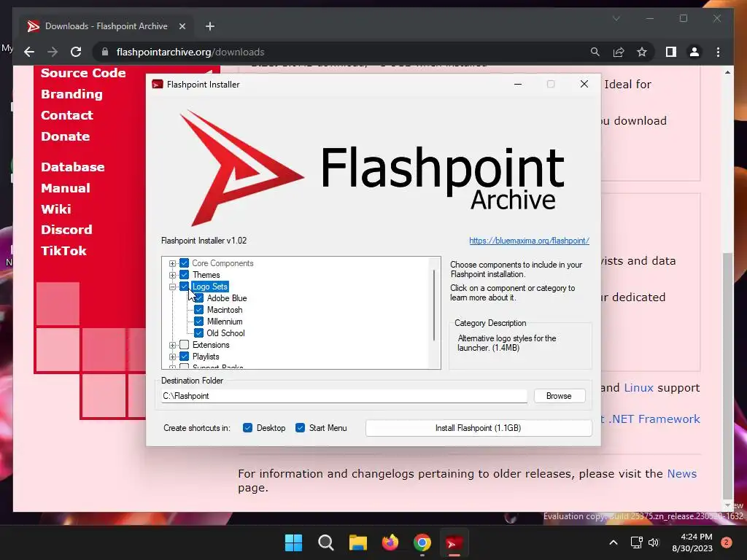This screenshot has height=560, width=747.
Task: Open the Windows Start menu
Action: click(x=293, y=542)
